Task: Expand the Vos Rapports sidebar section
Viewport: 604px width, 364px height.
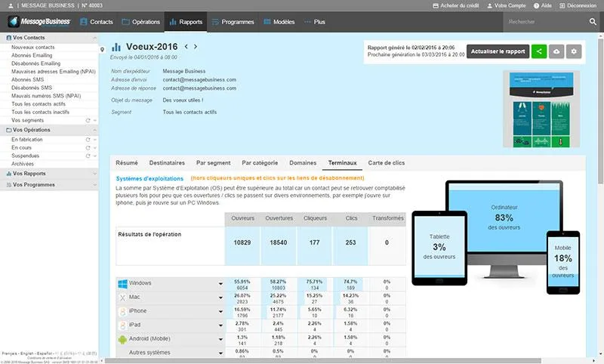Action: click(95, 174)
